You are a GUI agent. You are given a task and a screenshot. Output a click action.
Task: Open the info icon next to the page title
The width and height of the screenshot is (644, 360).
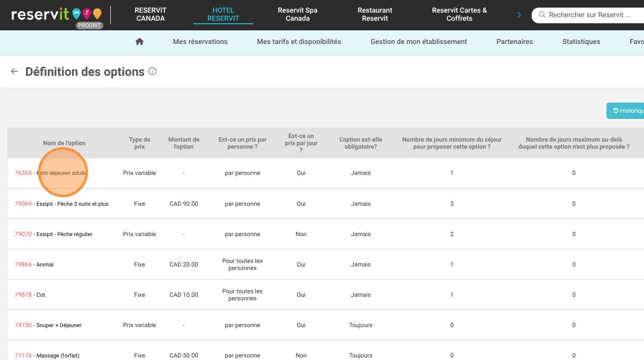[x=152, y=72]
